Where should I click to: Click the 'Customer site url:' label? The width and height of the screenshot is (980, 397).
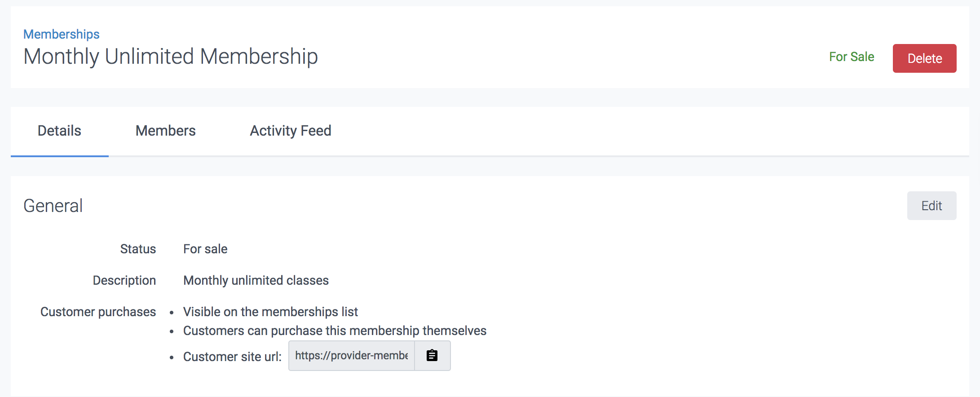(232, 357)
